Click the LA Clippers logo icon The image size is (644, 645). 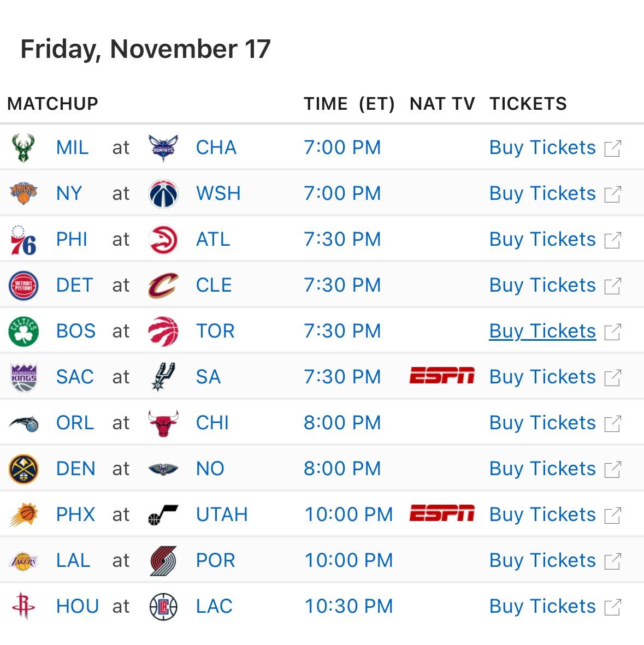[x=163, y=607]
